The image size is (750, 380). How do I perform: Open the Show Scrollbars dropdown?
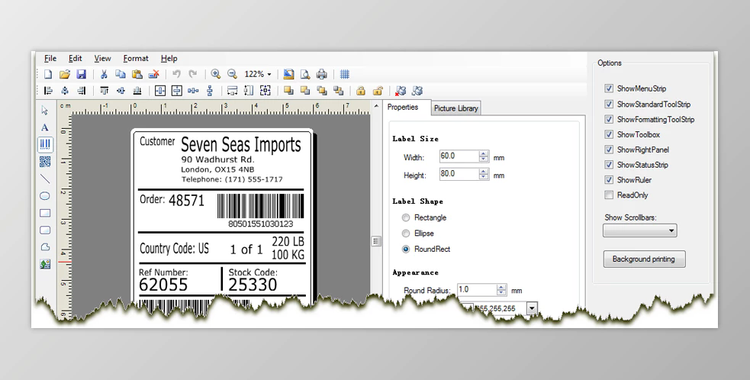pyautogui.click(x=640, y=231)
